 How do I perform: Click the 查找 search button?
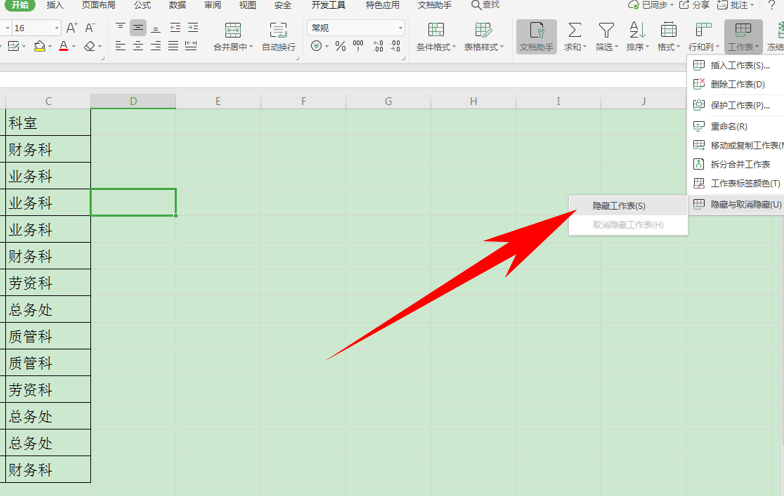click(486, 5)
